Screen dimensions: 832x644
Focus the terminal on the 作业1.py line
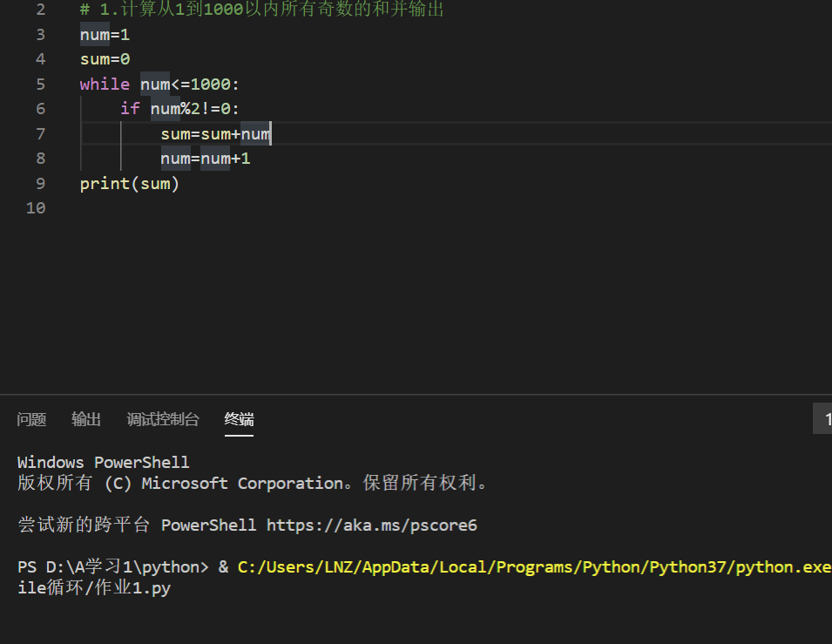coord(94,587)
